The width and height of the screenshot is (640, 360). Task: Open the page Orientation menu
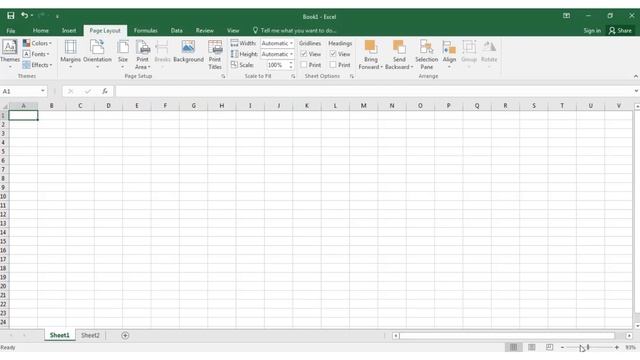(97, 54)
